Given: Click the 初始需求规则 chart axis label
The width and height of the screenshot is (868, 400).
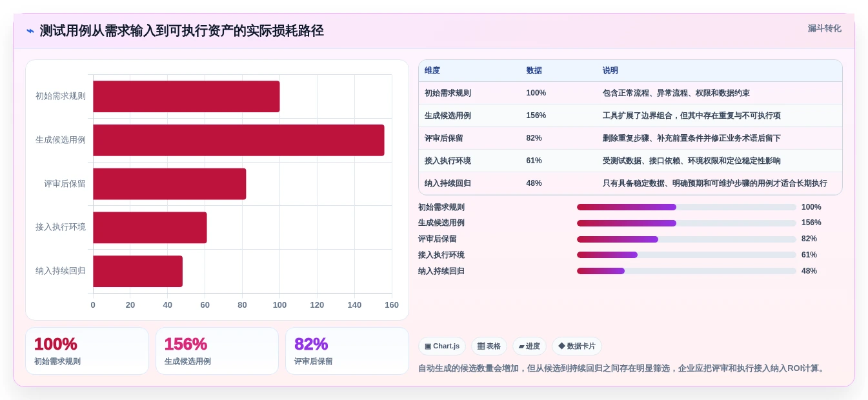Looking at the screenshot, I should pyautogui.click(x=61, y=96).
